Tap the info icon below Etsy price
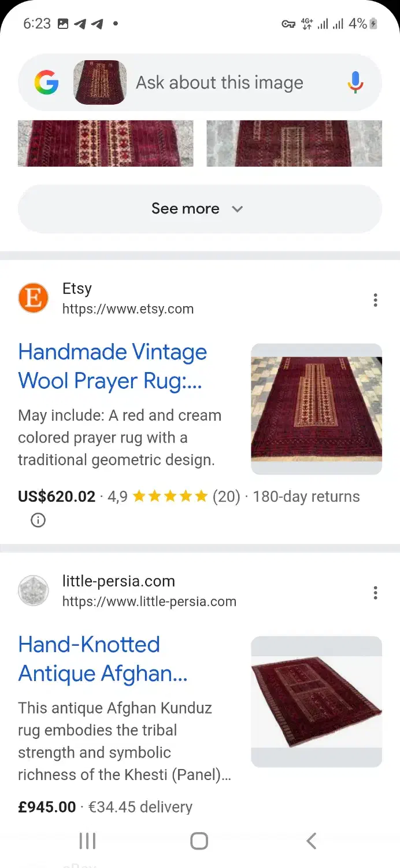This screenshot has height=868, width=400. (38, 520)
